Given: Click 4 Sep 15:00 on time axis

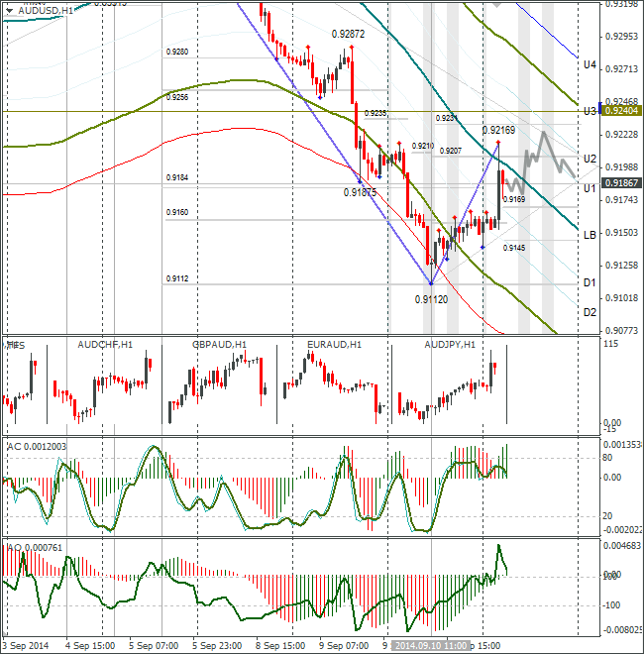Looking at the screenshot, I should tap(90, 646).
